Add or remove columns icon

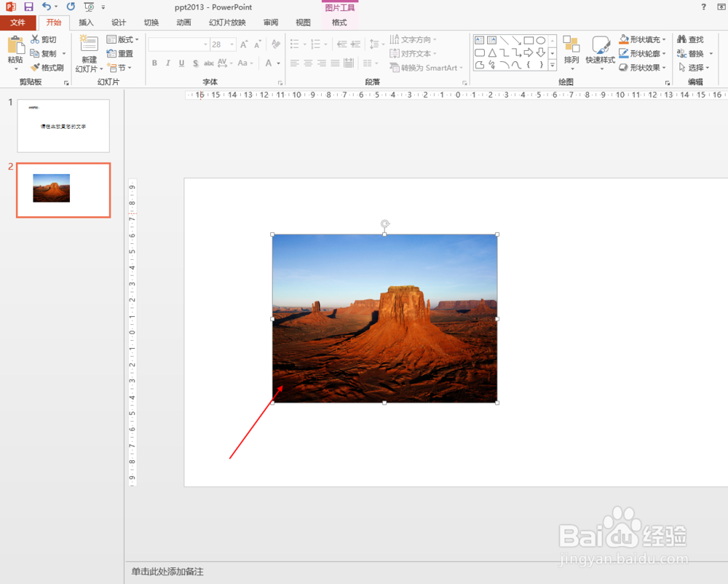(x=370, y=63)
